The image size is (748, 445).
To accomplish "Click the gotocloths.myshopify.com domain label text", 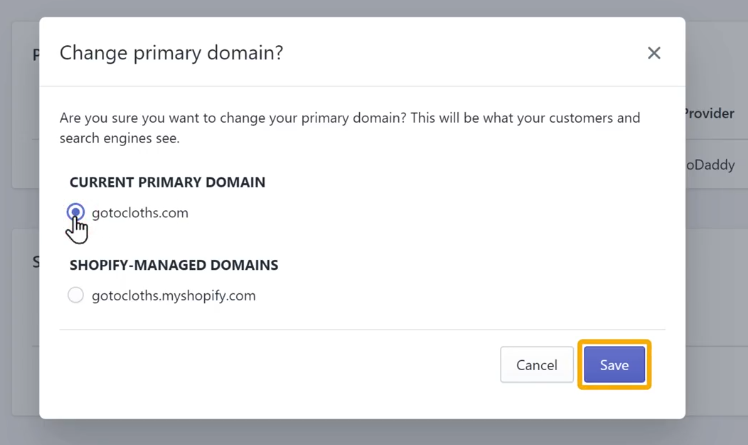I will tap(174, 296).
